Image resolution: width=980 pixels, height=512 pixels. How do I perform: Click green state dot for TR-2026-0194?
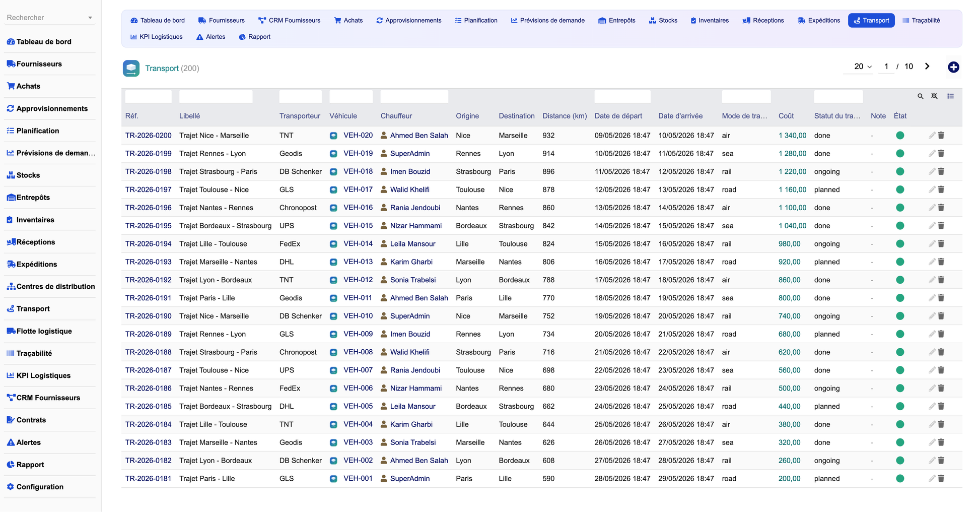[x=900, y=244]
